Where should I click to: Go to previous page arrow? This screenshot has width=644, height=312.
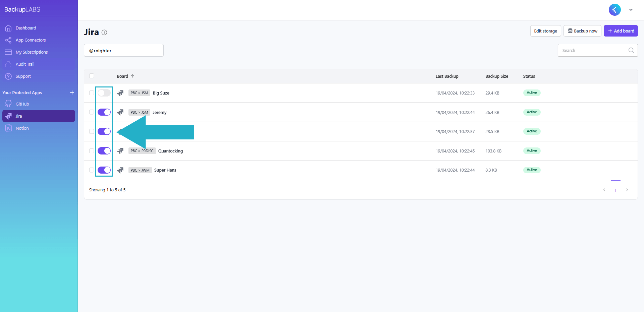point(604,190)
